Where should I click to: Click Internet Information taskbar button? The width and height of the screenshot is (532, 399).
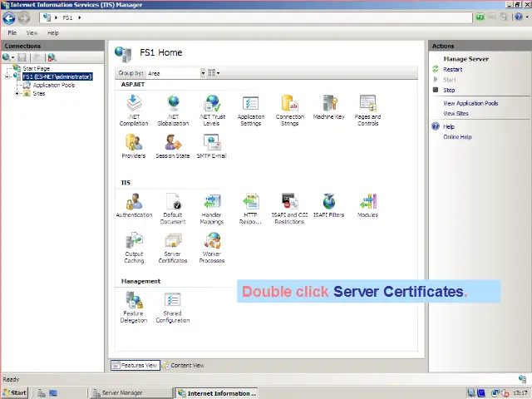point(217,393)
